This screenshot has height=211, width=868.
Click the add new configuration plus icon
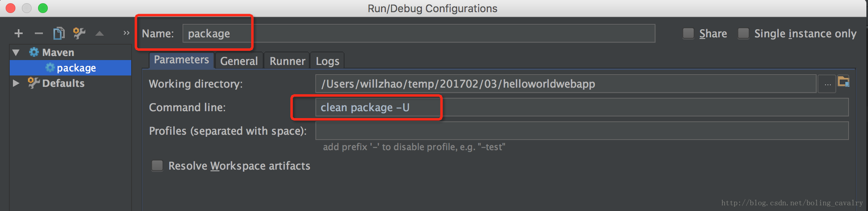tap(19, 33)
